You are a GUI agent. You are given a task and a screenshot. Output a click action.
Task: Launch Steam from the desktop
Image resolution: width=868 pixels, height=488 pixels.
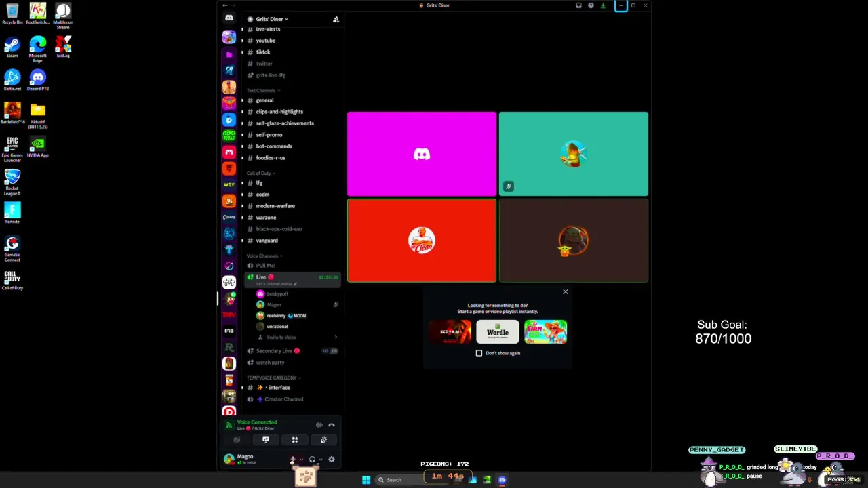[x=12, y=47]
